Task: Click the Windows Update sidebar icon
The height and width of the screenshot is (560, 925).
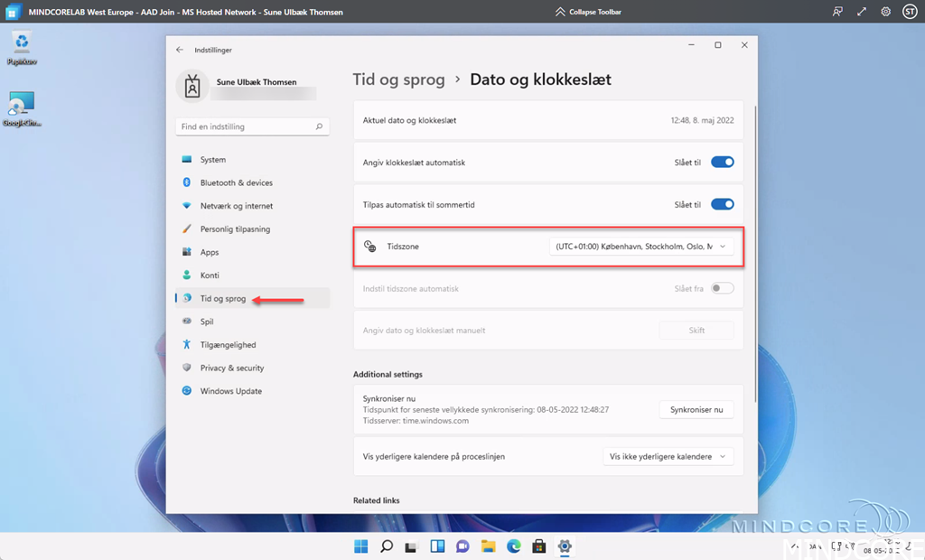Action: 187,391
